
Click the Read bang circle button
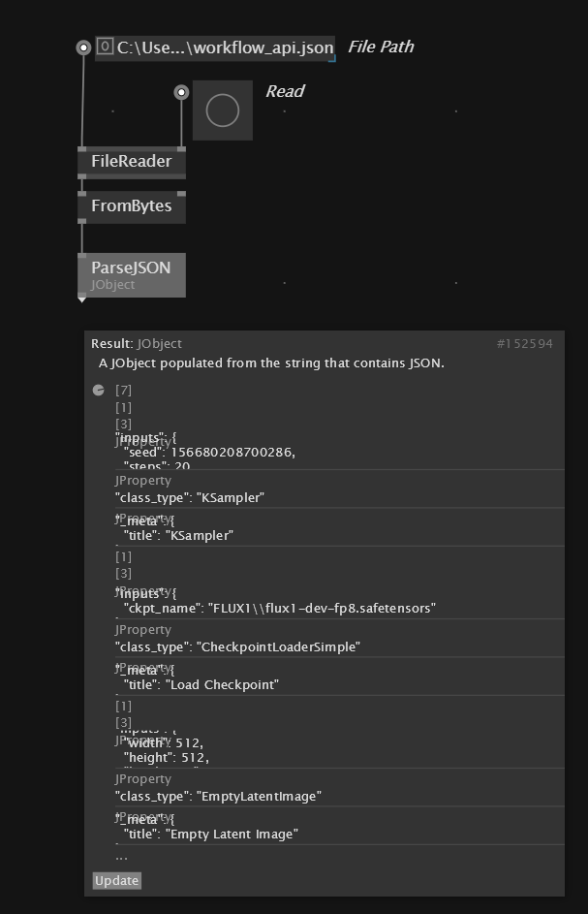tap(223, 110)
